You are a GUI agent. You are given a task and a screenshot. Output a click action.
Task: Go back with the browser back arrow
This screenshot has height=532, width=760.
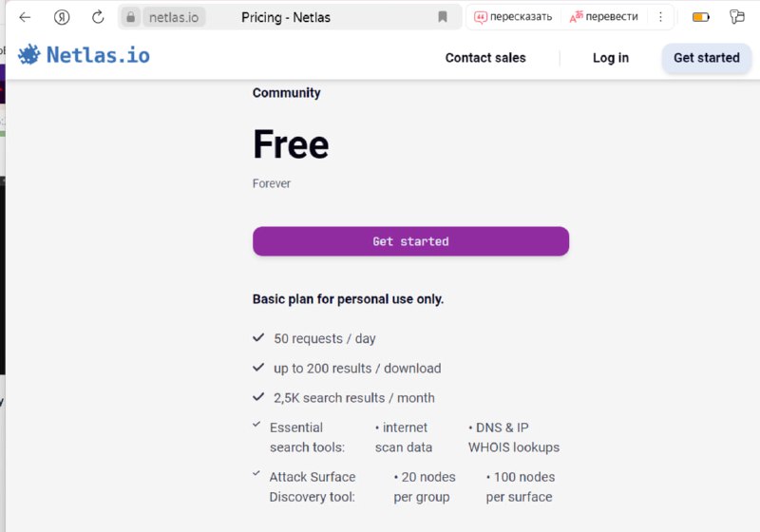click(x=25, y=17)
